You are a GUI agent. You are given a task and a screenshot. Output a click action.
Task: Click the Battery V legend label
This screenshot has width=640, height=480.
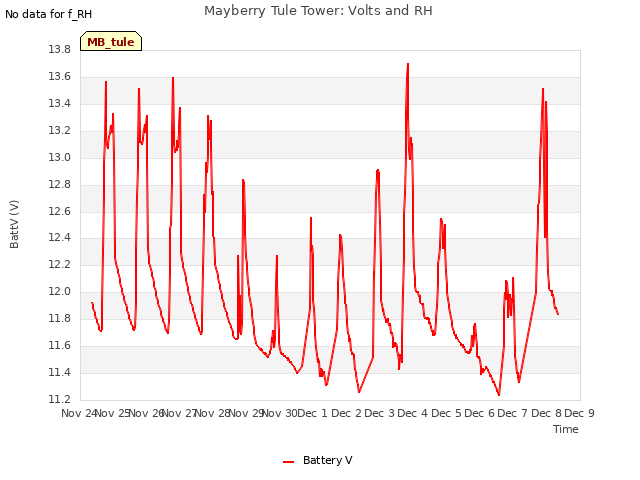pyautogui.click(x=327, y=460)
